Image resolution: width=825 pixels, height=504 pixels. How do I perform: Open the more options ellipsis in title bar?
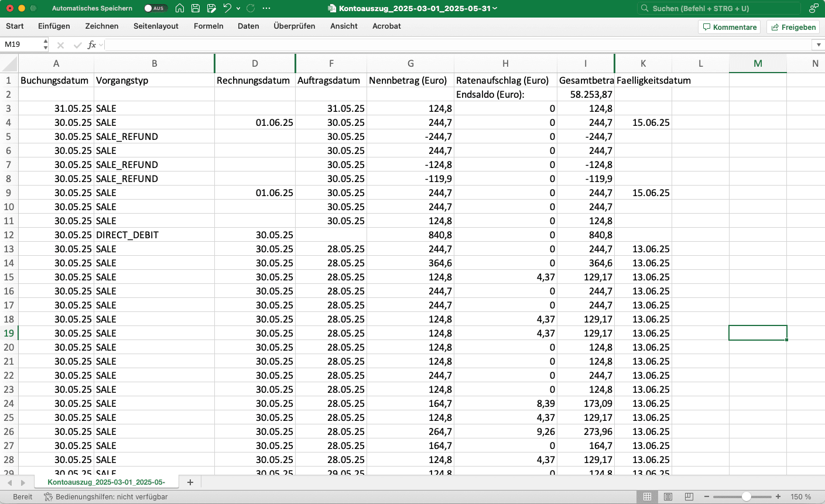pos(266,8)
